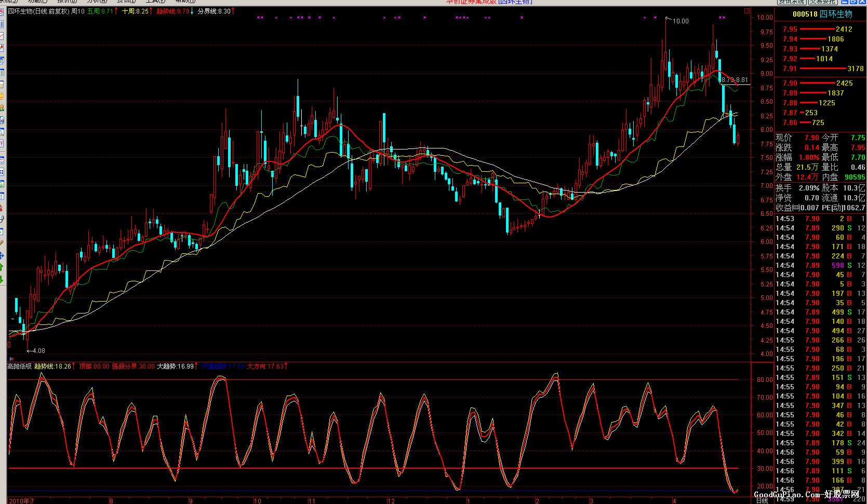Click the 总量 21.5万 value
The width and height of the screenshot is (867, 504).
pyautogui.click(x=807, y=167)
